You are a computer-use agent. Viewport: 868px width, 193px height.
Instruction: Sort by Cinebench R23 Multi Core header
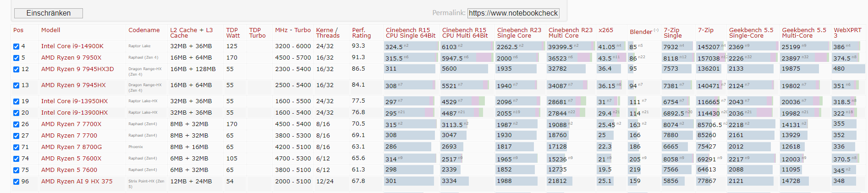(571, 33)
